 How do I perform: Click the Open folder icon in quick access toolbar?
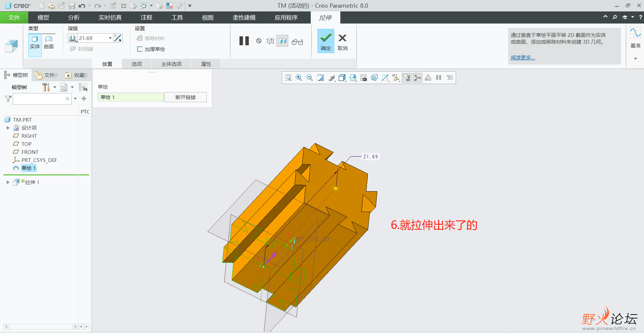62,6
